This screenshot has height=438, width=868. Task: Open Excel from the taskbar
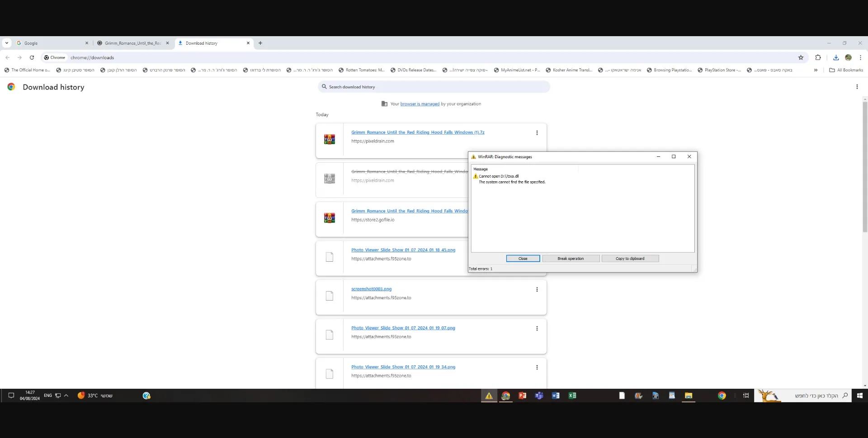(572, 396)
